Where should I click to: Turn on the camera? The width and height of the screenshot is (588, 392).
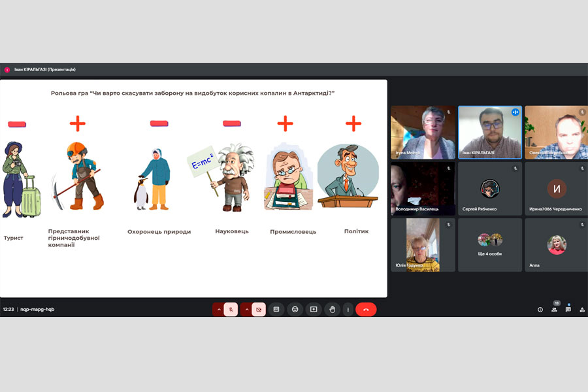pyautogui.click(x=259, y=310)
